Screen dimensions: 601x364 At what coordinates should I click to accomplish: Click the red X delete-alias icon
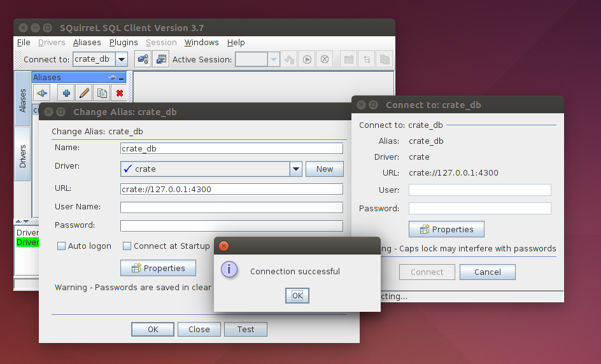pyautogui.click(x=120, y=93)
